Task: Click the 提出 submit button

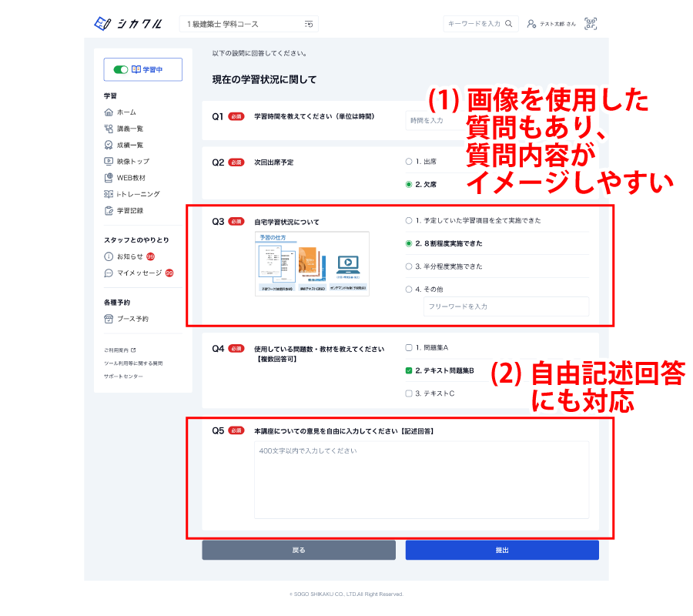Action: click(x=502, y=550)
